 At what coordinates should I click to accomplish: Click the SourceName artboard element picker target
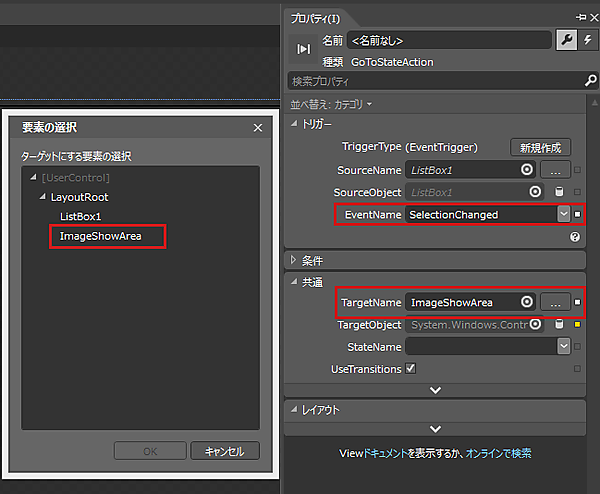[527, 170]
